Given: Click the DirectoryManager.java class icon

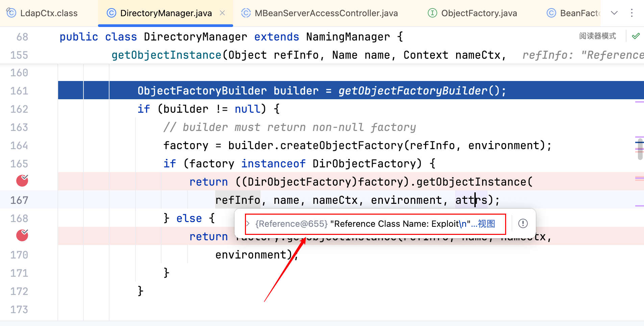Looking at the screenshot, I should pyautogui.click(x=111, y=13).
